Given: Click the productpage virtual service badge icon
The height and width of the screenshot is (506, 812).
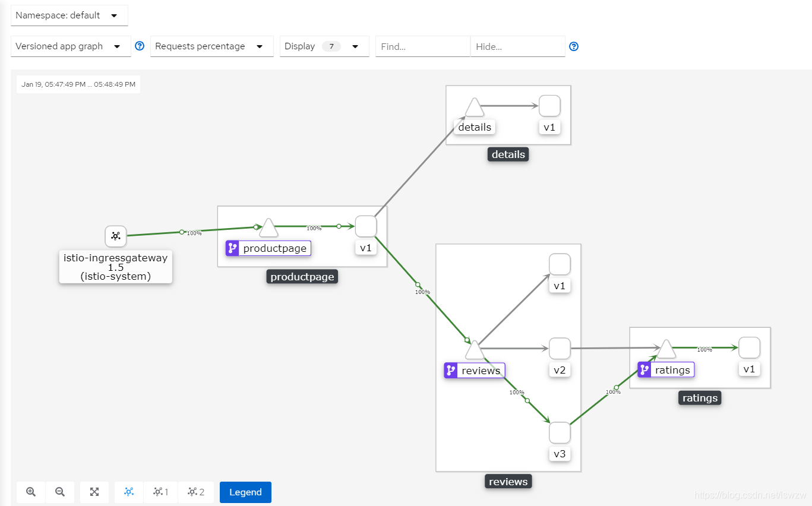Looking at the screenshot, I should [232, 248].
